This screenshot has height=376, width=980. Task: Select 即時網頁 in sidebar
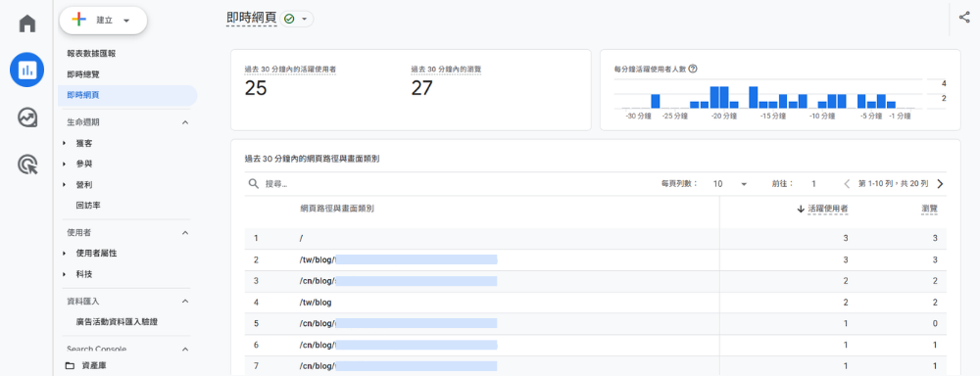pos(127,95)
